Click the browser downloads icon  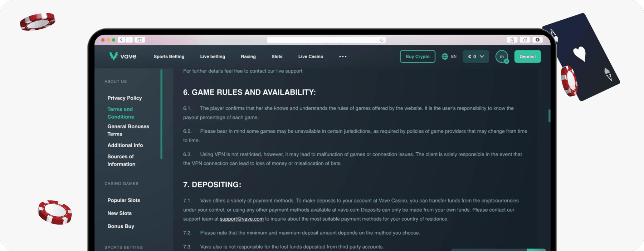coord(537,40)
